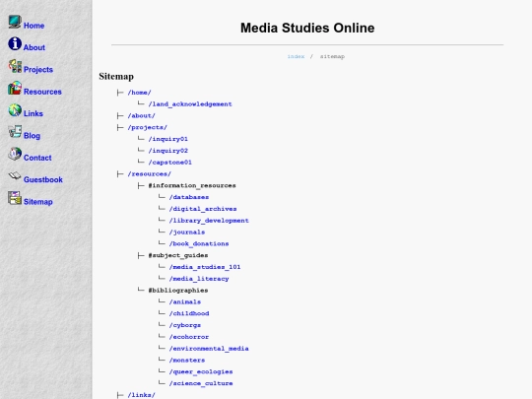Open the /ecohorror bibliography link
The image size is (532, 399).
[189, 337]
